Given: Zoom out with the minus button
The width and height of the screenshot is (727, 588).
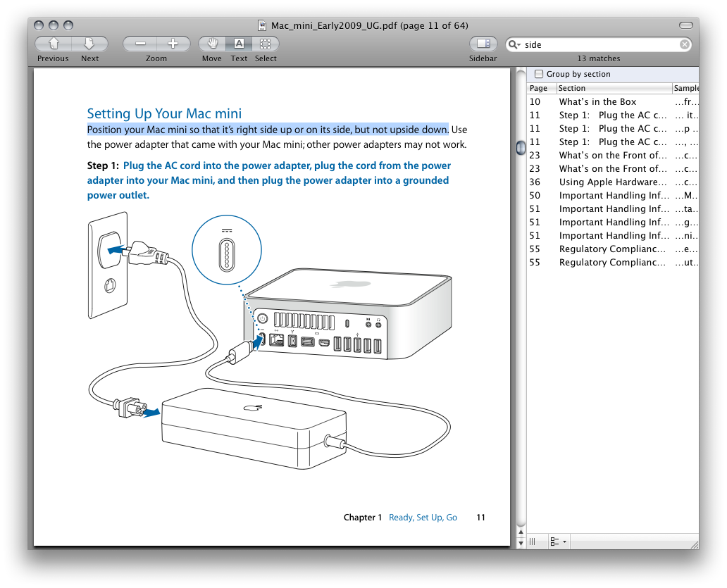Looking at the screenshot, I should [x=140, y=44].
